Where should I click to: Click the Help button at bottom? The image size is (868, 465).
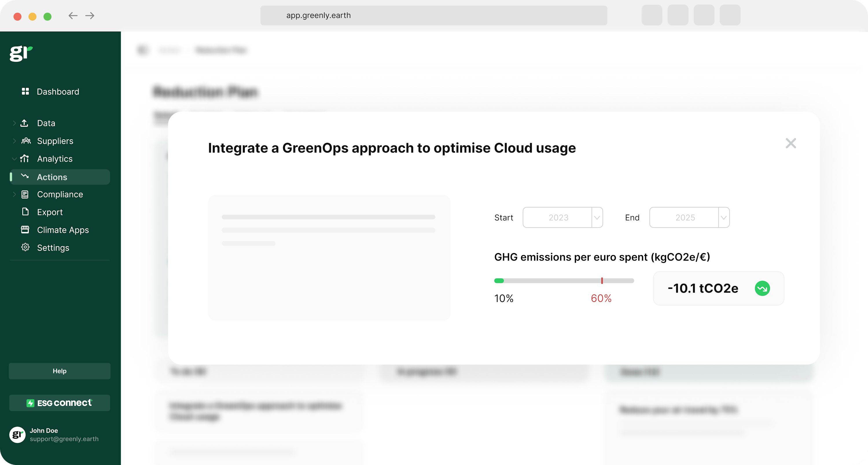click(60, 371)
